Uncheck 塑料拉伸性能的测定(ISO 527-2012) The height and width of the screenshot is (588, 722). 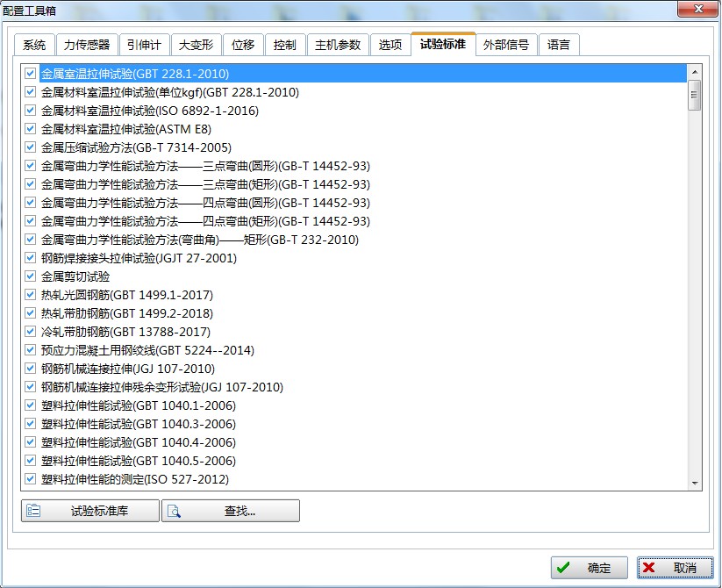(31, 479)
